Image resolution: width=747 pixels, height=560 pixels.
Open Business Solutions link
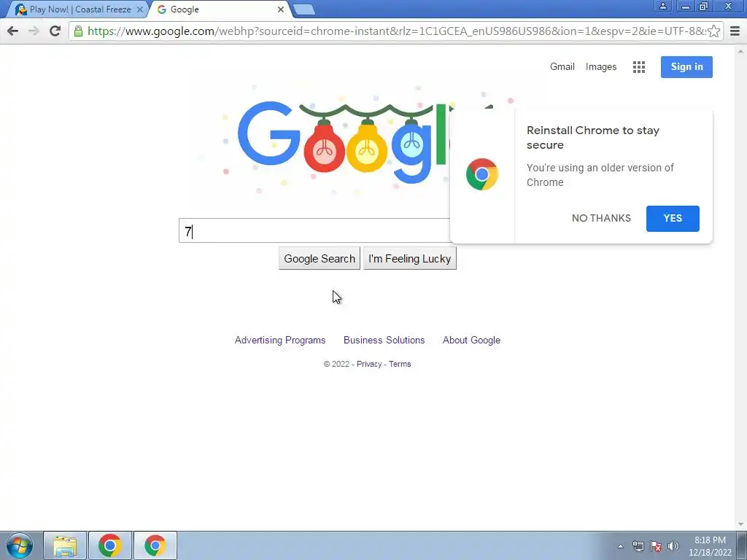pos(384,340)
